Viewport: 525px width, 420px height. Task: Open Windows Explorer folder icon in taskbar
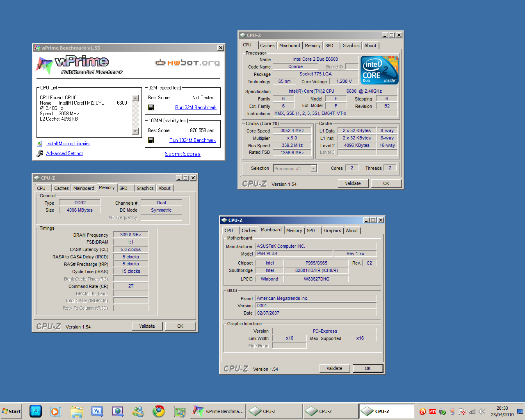click(x=77, y=411)
